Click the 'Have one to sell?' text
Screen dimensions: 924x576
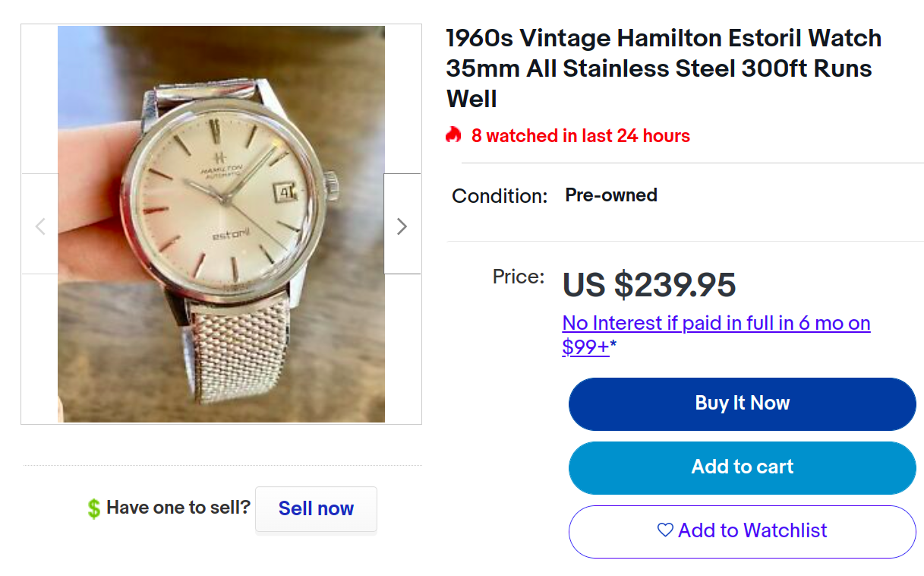click(x=178, y=508)
